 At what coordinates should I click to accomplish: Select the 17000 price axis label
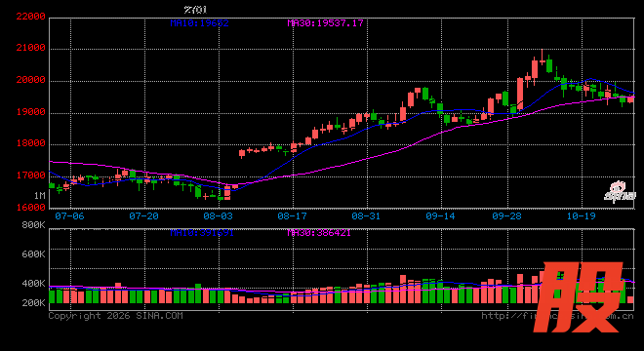[31, 175]
